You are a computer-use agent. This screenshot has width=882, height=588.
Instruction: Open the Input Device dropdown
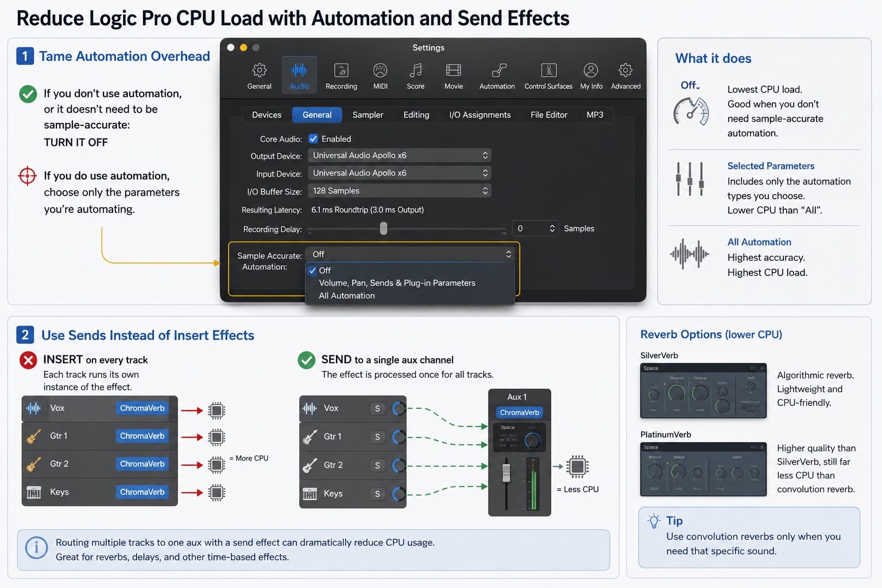point(400,173)
